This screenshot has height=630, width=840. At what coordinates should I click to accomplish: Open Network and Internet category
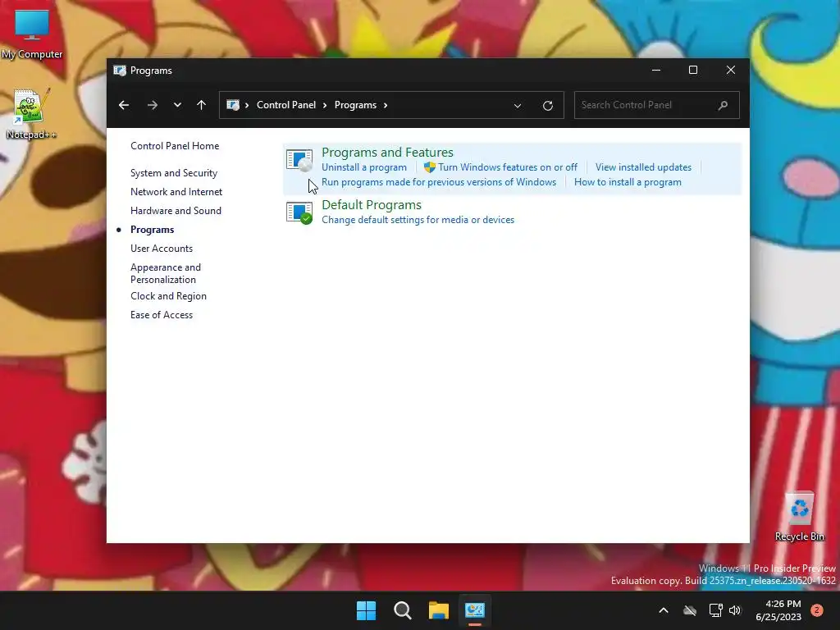click(x=176, y=192)
